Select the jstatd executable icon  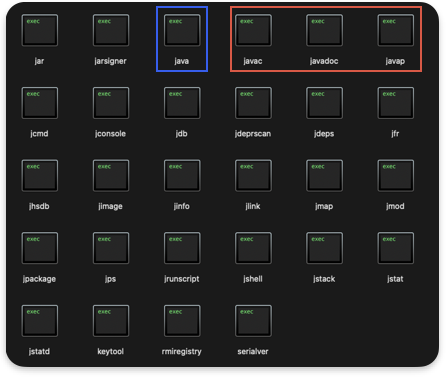tap(40, 321)
